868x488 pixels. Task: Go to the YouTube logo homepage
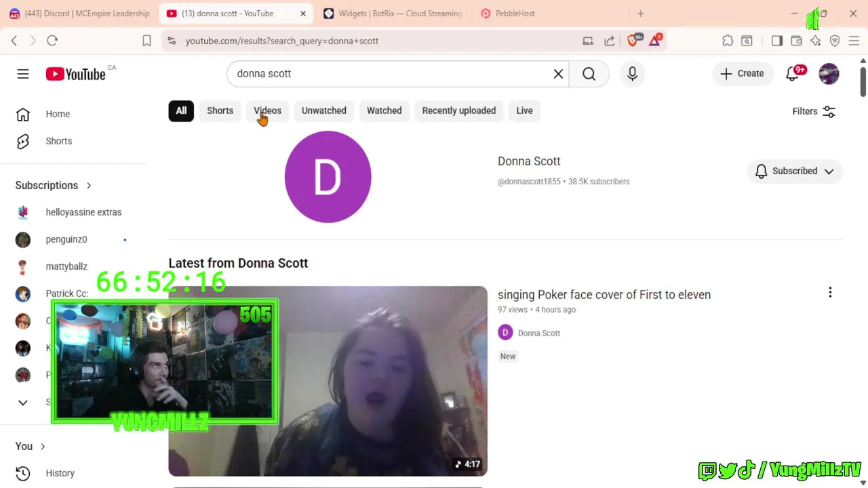tap(76, 74)
